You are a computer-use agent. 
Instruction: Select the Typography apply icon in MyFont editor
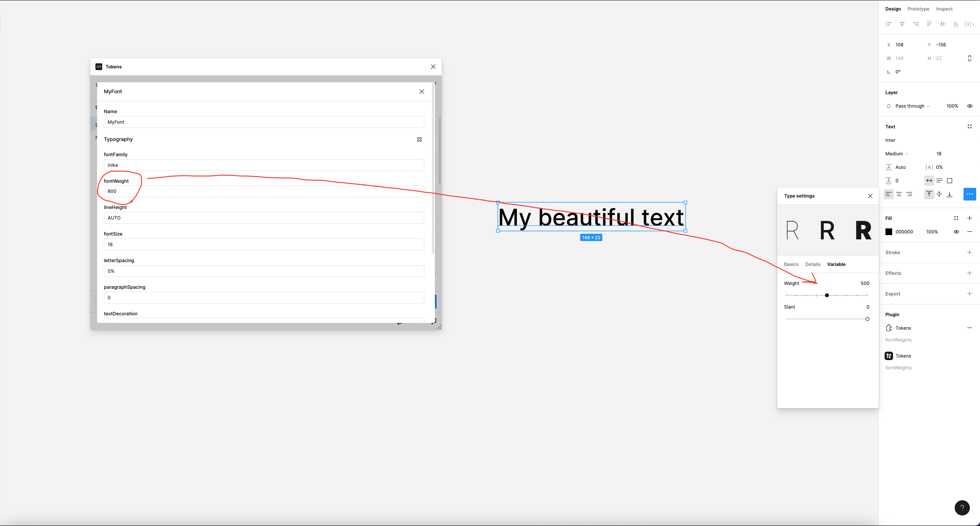tap(419, 139)
